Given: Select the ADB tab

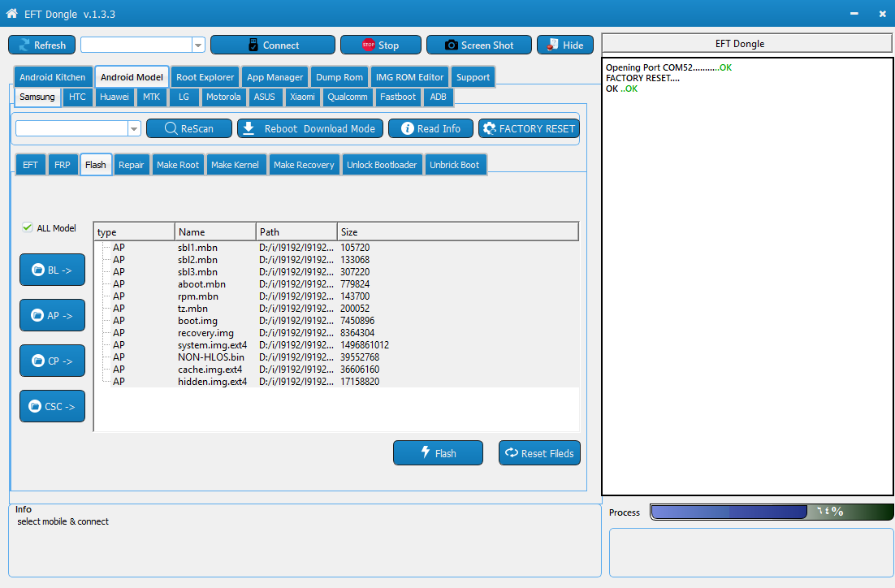Looking at the screenshot, I should click(438, 97).
